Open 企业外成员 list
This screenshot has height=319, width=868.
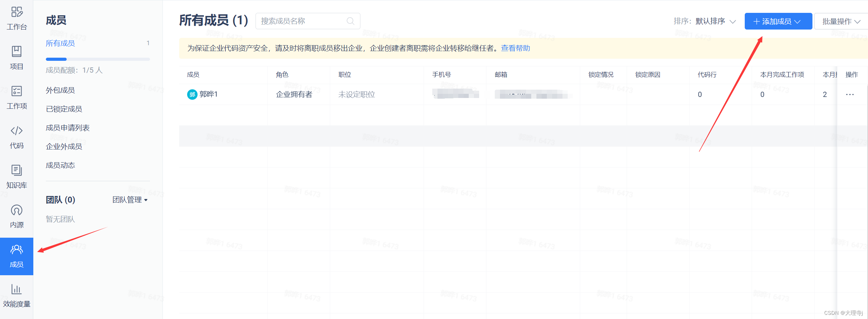pos(64,147)
